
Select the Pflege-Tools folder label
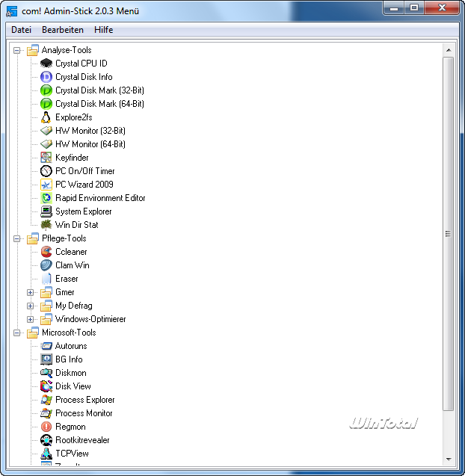click(64, 238)
